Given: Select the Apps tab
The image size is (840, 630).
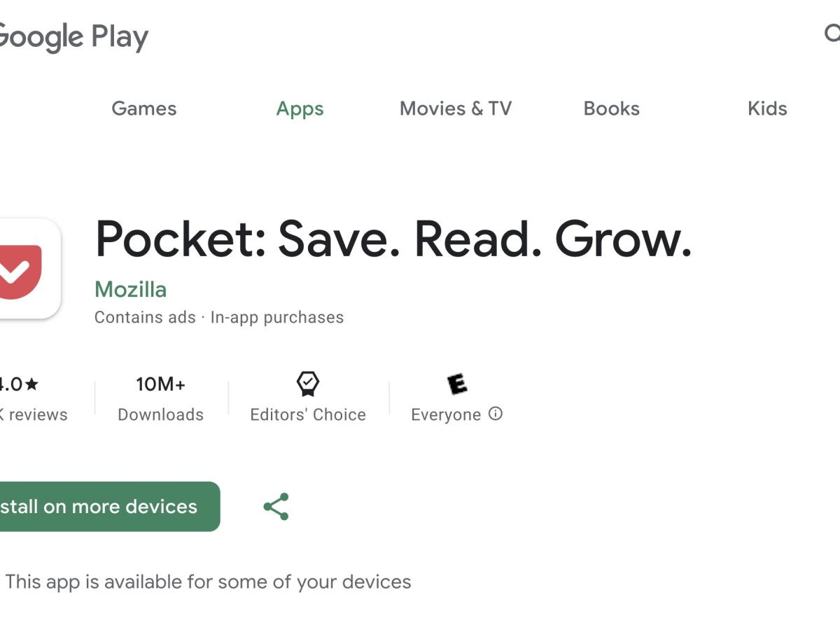Looking at the screenshot, I should point(300,108).
